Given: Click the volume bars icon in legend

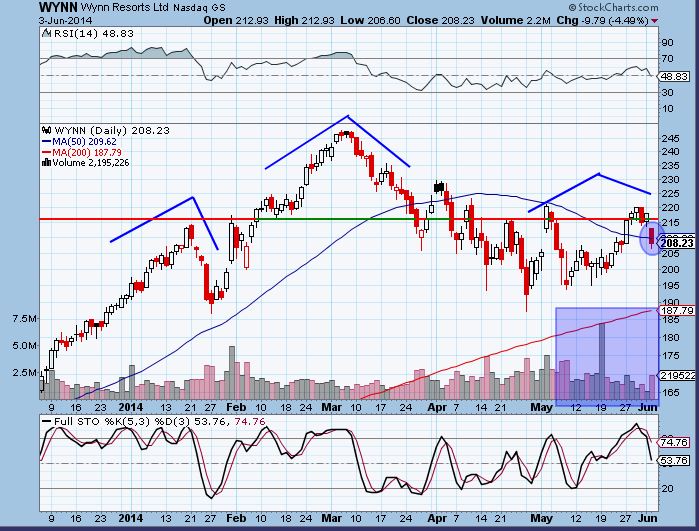Looking at the screenshot, I should [46, 163].
